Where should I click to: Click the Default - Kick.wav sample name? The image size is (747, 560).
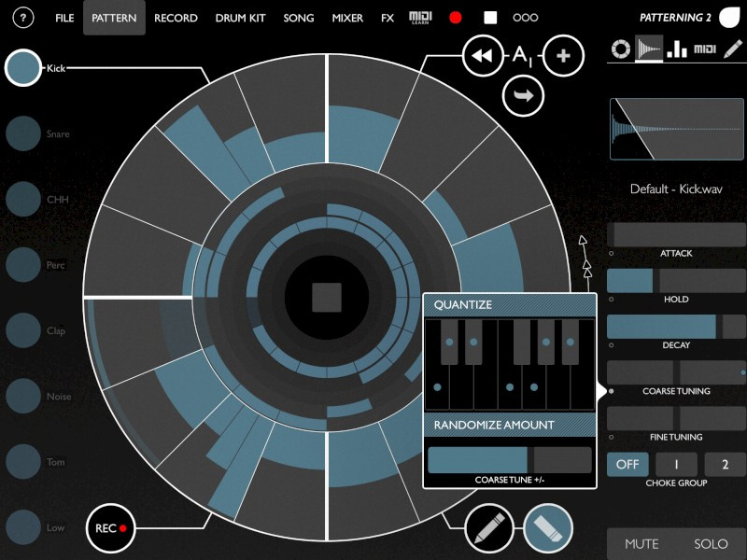click(x=676, y=189)
